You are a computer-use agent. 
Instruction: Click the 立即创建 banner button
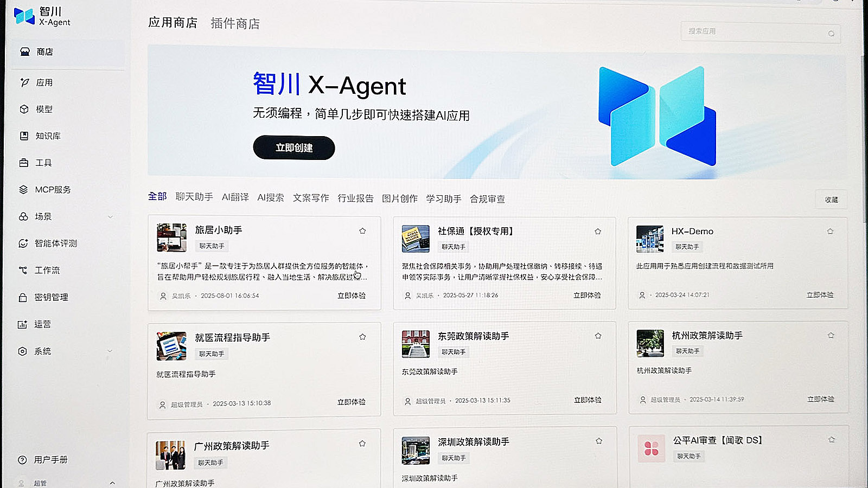294,147
